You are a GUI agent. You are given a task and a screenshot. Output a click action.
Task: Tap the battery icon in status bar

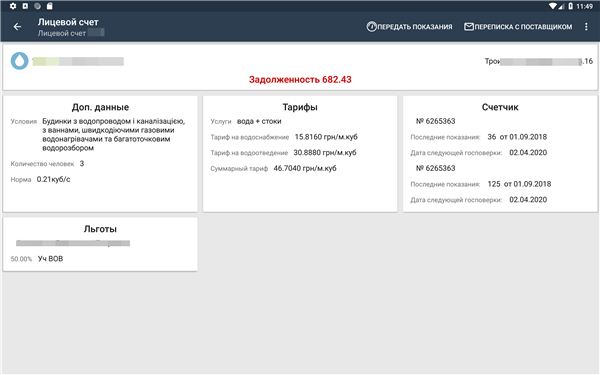click(570, 6)
